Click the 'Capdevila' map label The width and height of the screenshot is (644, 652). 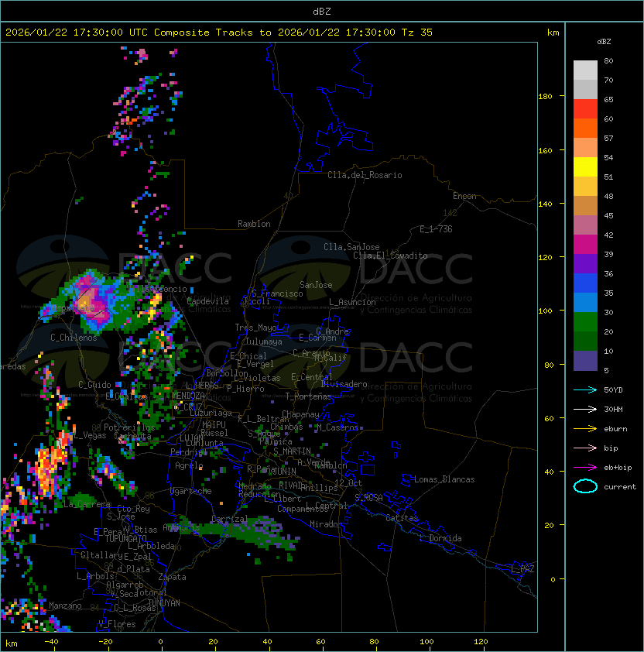pyautogui.click(x=207, y=301)
